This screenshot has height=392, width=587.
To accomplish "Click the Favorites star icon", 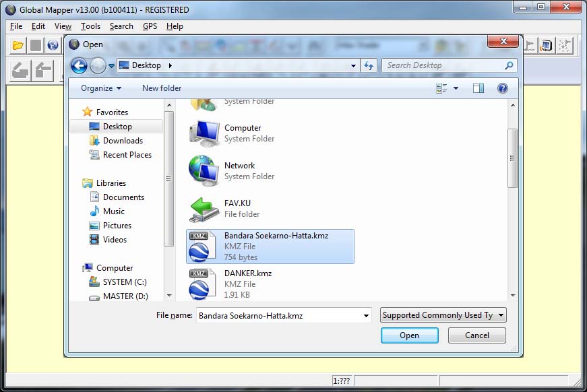I will [x=87, y=112].
